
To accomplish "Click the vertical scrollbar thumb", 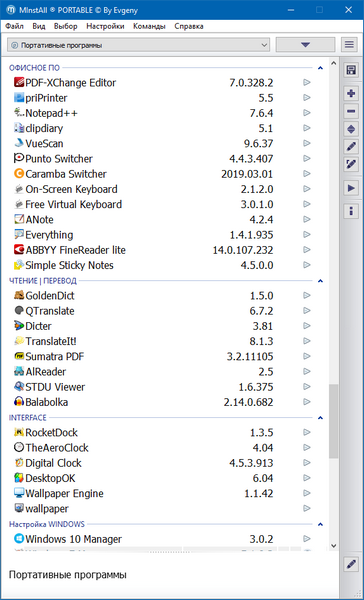I will 333,421.
